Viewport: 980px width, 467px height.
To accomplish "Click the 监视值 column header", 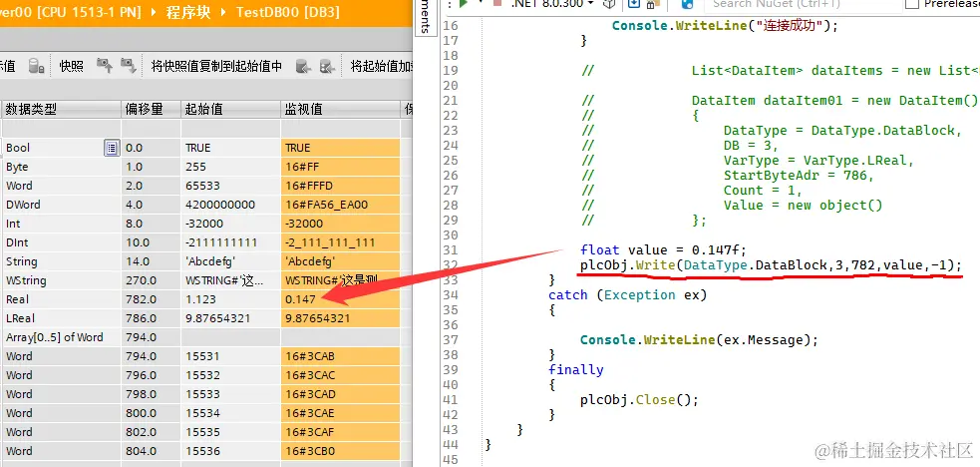I will coord(340,110).
